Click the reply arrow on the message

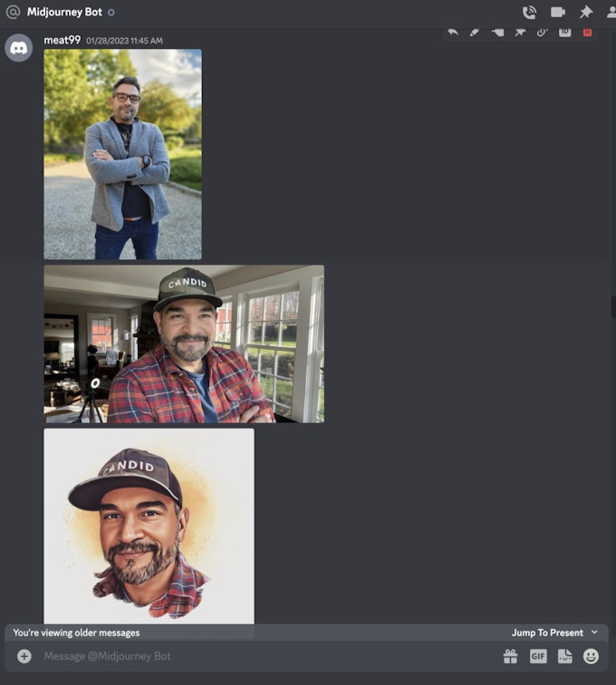pos(453,33)
